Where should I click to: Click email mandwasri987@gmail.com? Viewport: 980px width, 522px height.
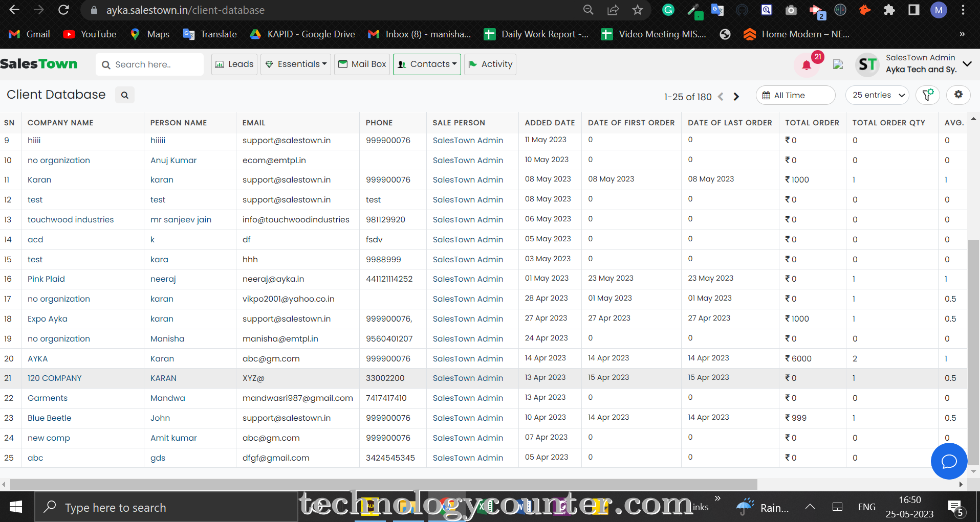[298, 398]
